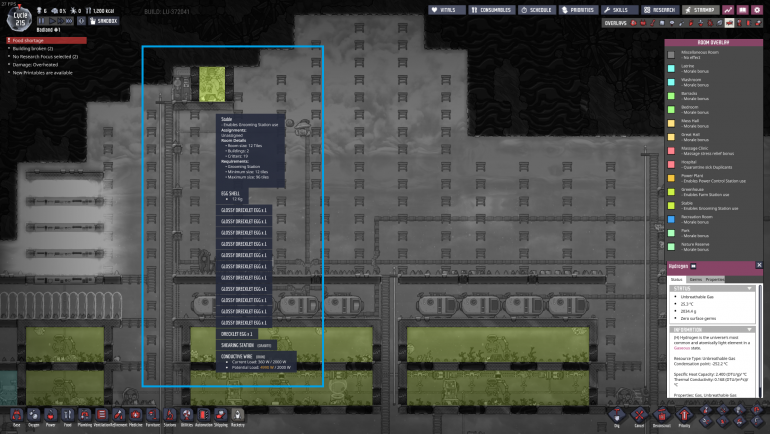Click the Power Plant color swatch

pos(671,178)
